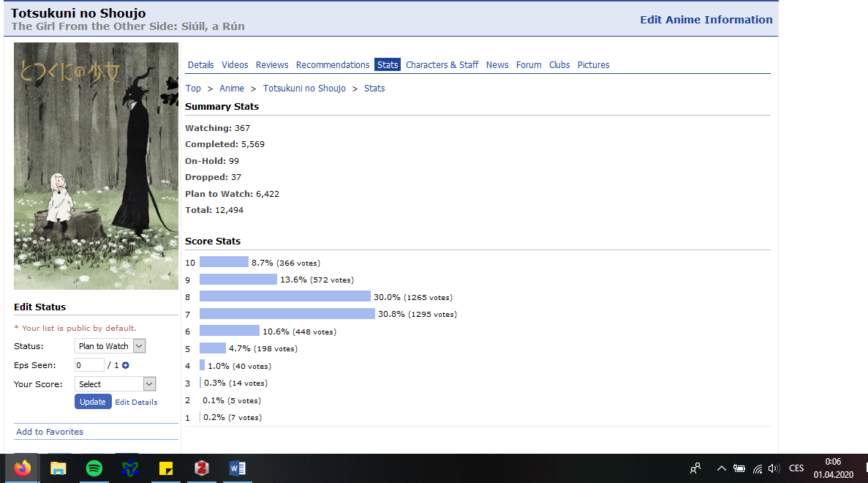868x483 pixels.
Task: Click the Update button
Action: [x=93, y=402]
